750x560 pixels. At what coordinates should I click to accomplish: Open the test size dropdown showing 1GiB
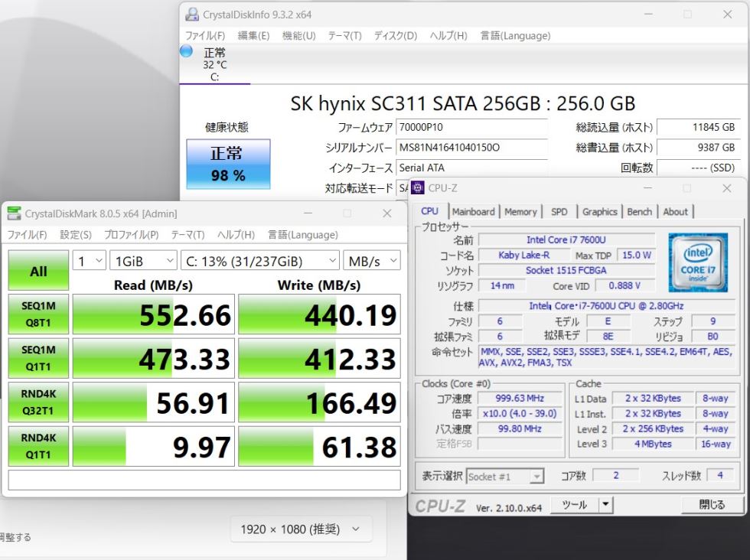coord(143,261)
